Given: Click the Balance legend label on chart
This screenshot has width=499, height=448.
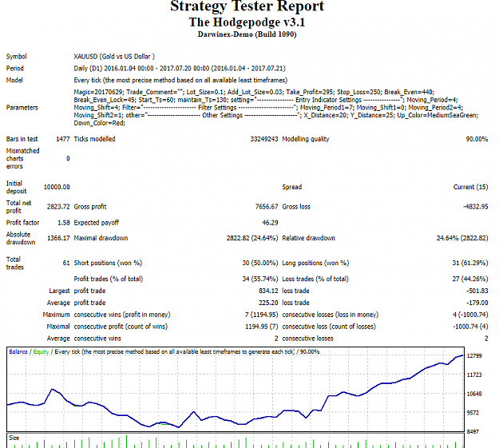Looking at the screenshot, I should [18, 352].
